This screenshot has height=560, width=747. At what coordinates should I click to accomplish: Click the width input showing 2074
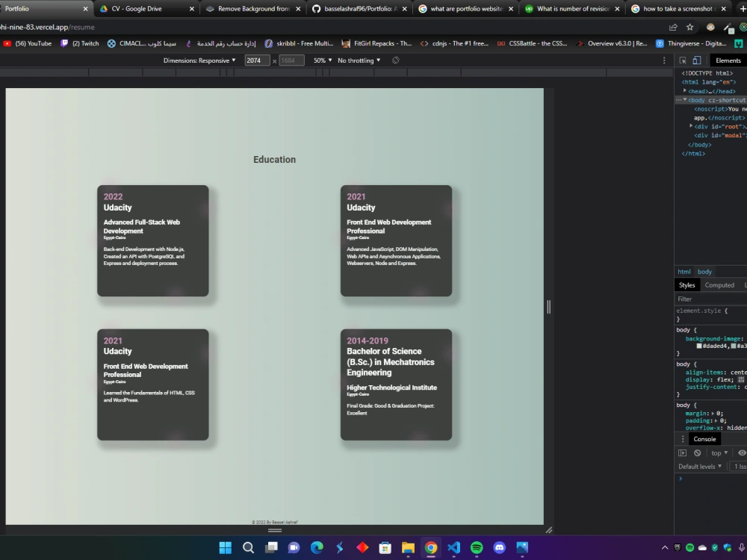click(257, 60)
